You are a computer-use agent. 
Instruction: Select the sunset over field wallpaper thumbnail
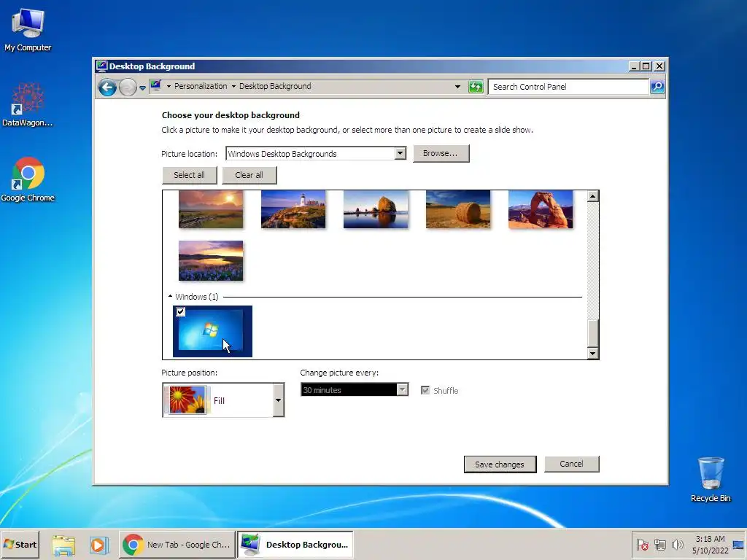[x=211, y=209]
